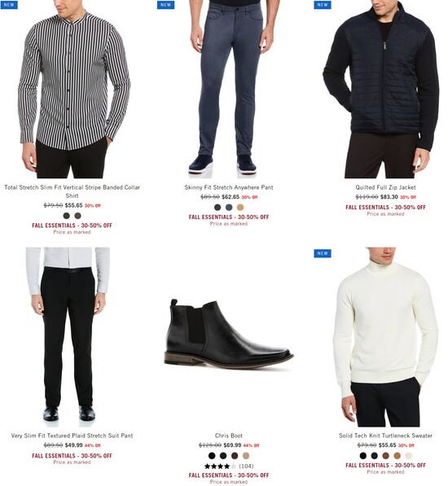
Task: Open the Quilted Full Zip Jacket title
Action: point(385,187)
